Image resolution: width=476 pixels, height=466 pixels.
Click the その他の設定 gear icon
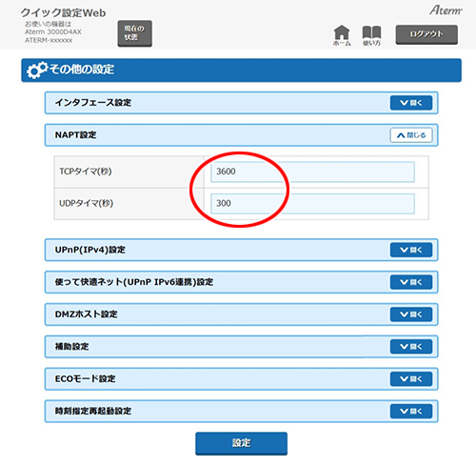(37, 71)
